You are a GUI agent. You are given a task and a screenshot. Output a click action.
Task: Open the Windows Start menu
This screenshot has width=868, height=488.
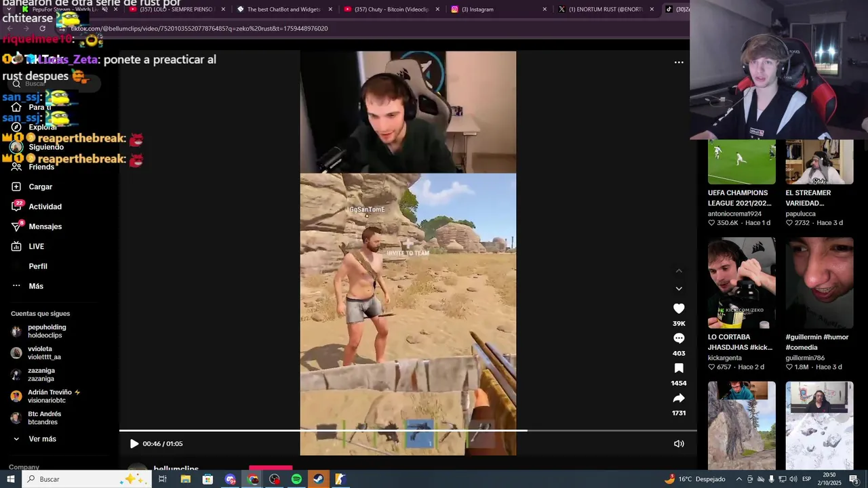[10, 479]
